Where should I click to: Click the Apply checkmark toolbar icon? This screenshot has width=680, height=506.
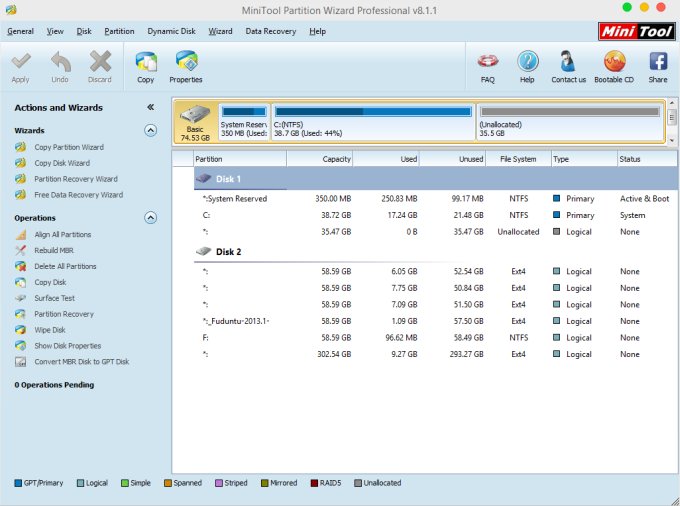(x=21, y=62)
